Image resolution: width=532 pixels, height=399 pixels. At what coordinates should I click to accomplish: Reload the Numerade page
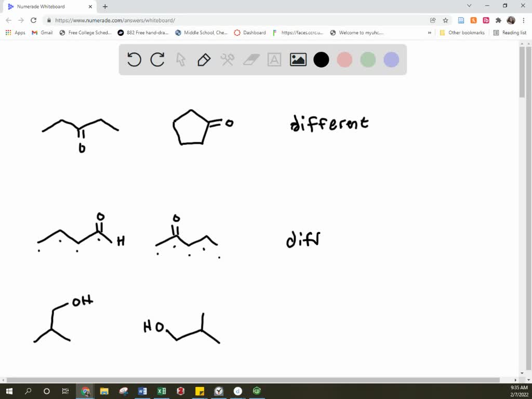click(33, 20)
